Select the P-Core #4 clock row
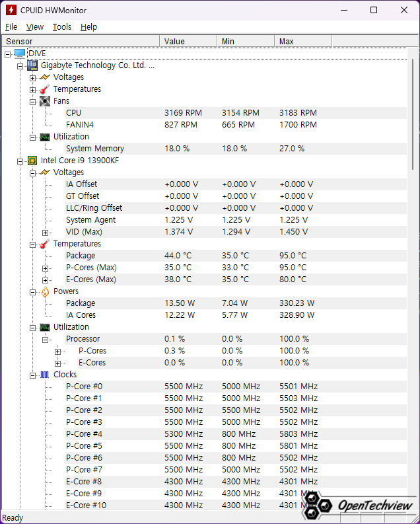This screenshot has height=524, width=420. [x=236, y=434]
